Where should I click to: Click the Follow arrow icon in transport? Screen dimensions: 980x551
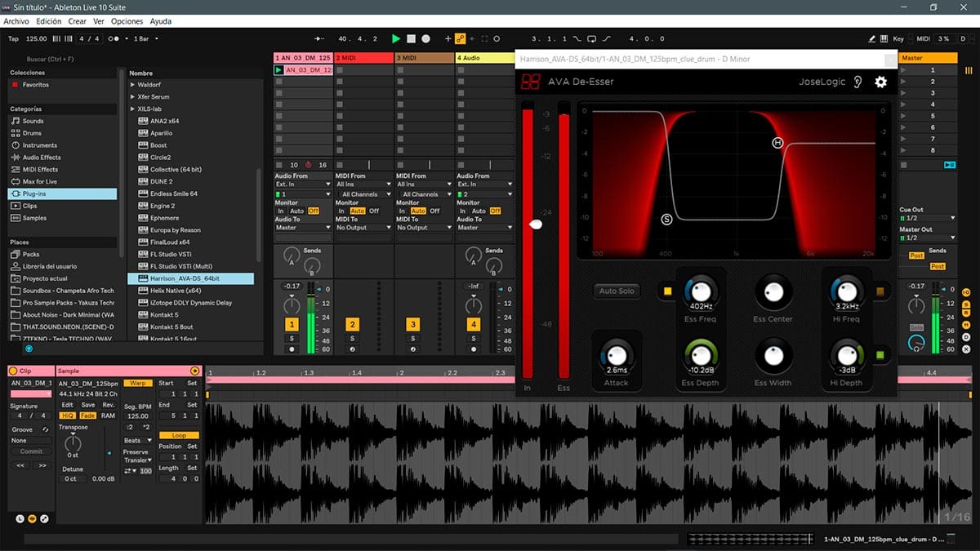tap(319, 38)
